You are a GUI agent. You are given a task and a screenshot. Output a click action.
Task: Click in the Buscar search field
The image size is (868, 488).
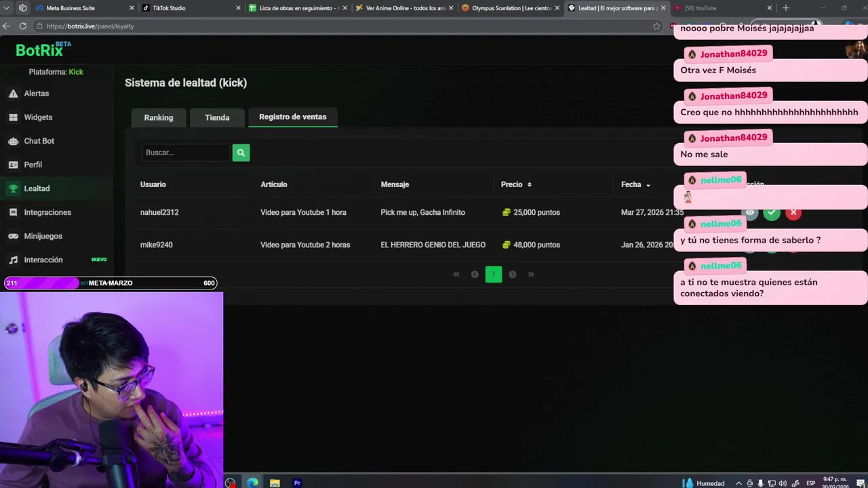(186, 152)
